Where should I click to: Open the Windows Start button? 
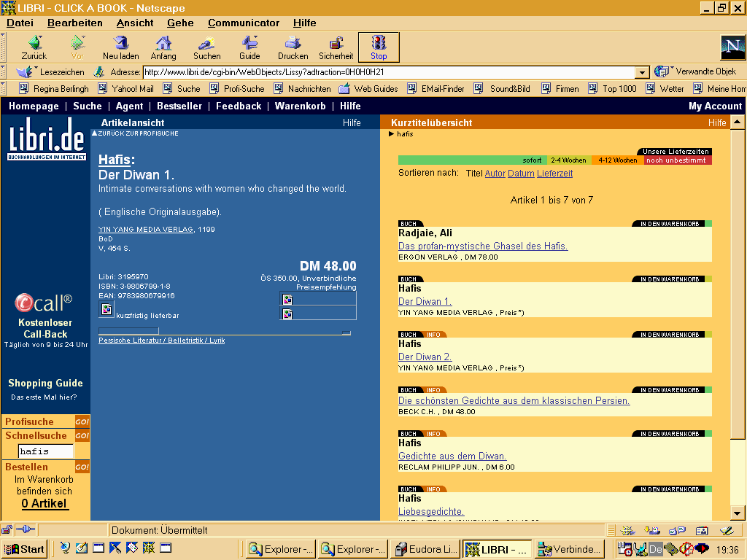coord(25,549)
